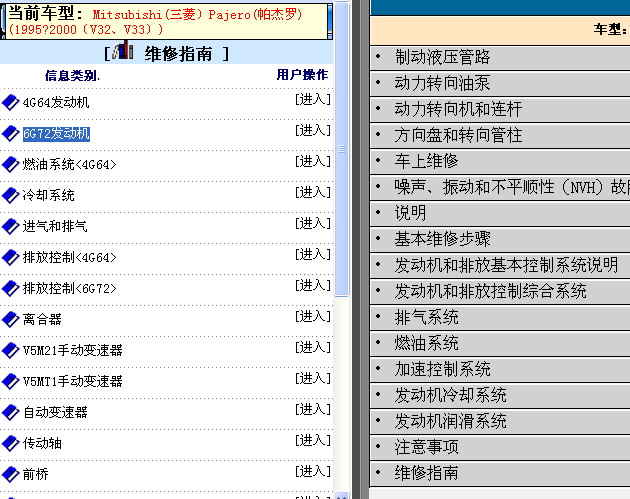Open [进入] for 传动轴

tap(313, 440)
